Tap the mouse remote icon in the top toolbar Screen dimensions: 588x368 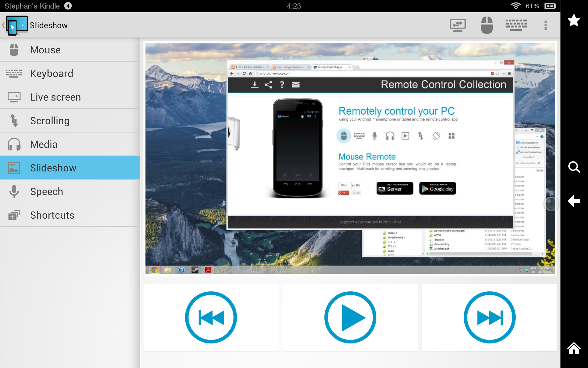click(487, 25)
